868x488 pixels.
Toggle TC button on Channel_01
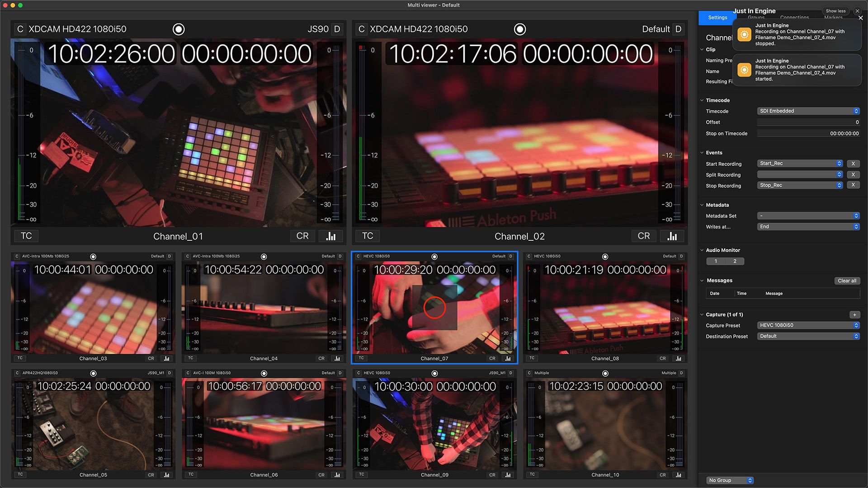(26, 236)
